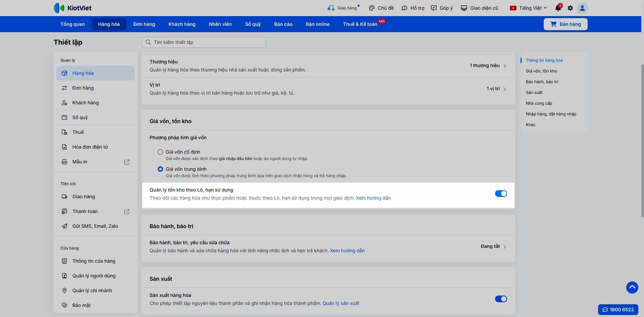The height and width of the screenshot is (317, 644).
Task: Click the 1 vị trí count text
Action: pos(493,89)
